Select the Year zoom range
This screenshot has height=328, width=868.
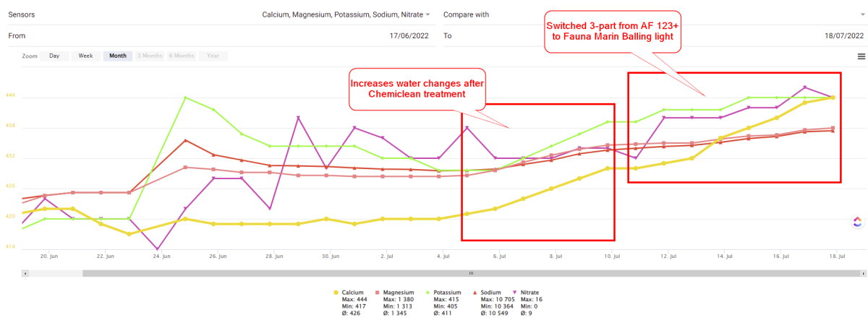tap(213, 56)
